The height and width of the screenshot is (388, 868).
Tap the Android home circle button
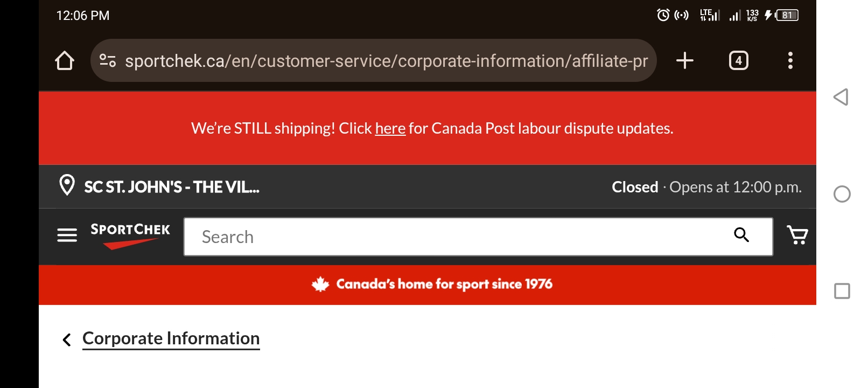842,194
